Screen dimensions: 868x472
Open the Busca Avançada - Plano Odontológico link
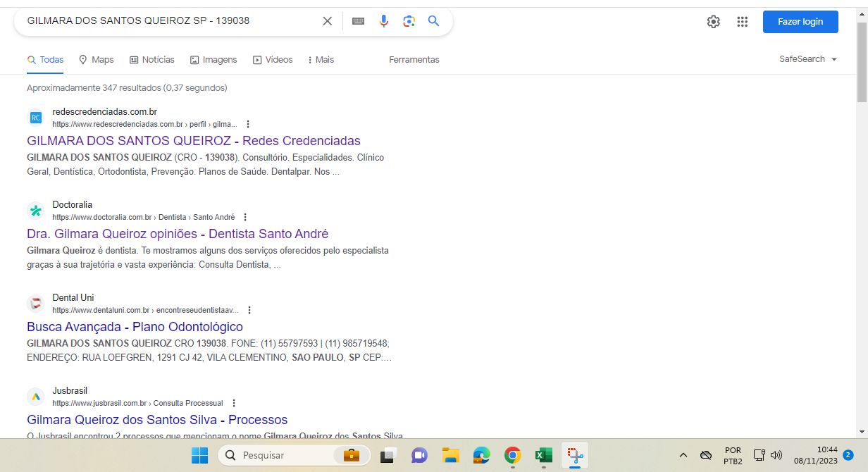click(135, 327)
